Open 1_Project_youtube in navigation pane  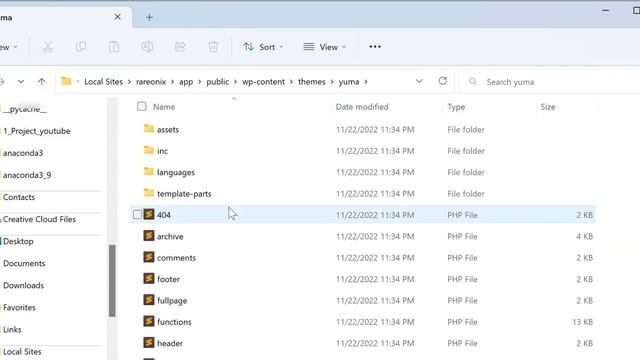(37, 131)
